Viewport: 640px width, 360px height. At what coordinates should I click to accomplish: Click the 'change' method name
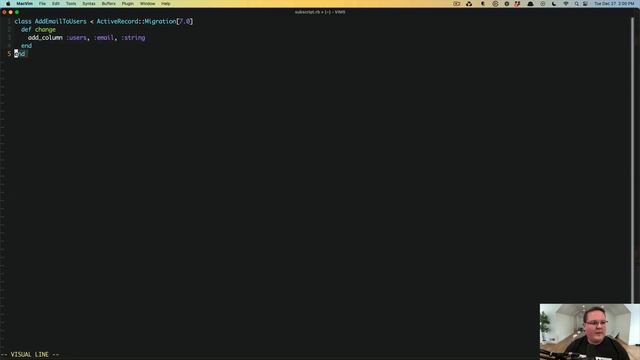pos(45,29)
